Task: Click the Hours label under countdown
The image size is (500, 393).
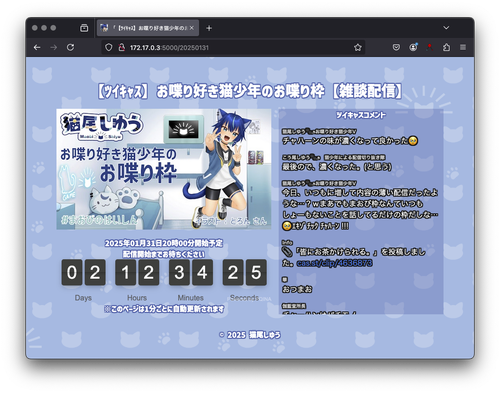Action: pyautogui.click(x=137, y=298)
